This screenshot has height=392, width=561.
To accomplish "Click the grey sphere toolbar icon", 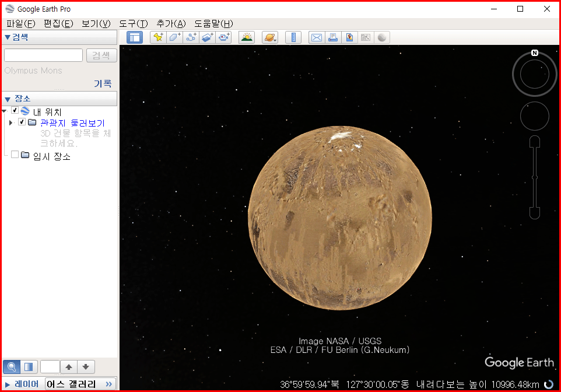I will point(382,37).
